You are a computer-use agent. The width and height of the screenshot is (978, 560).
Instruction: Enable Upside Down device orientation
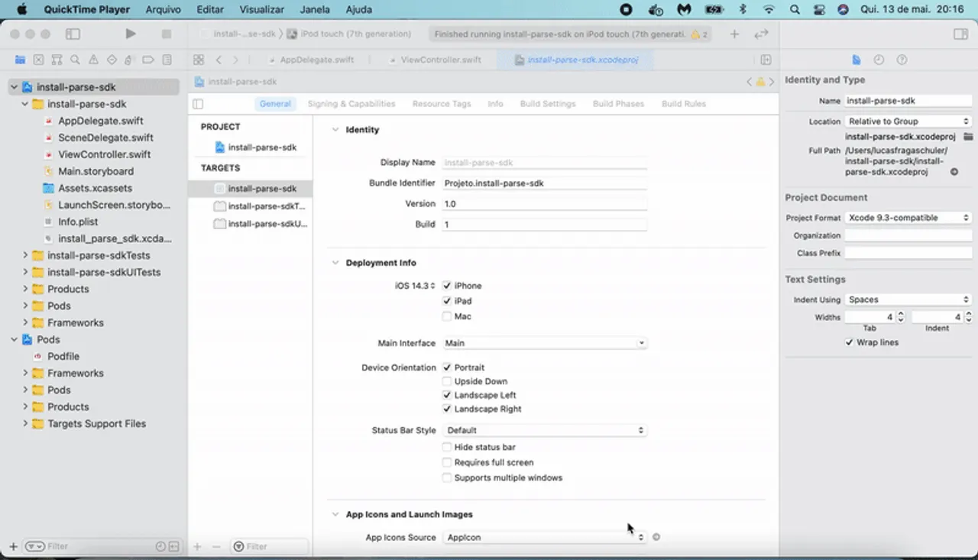click(447, 381)
